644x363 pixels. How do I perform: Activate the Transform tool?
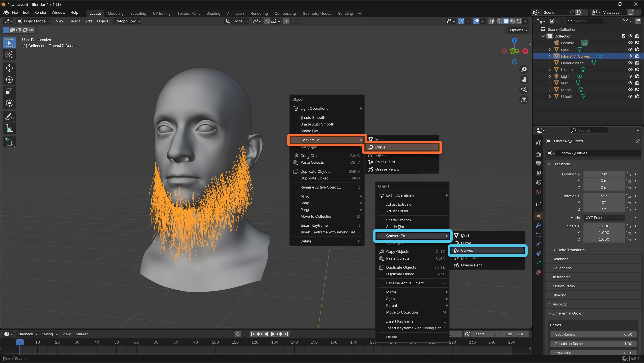pyautogui.click(x=9, y=103)
